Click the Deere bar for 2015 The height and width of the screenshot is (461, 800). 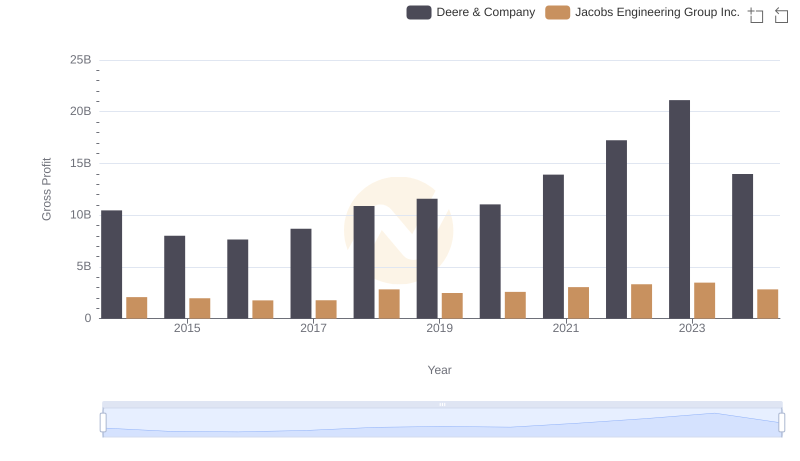[x=174, y=277]
